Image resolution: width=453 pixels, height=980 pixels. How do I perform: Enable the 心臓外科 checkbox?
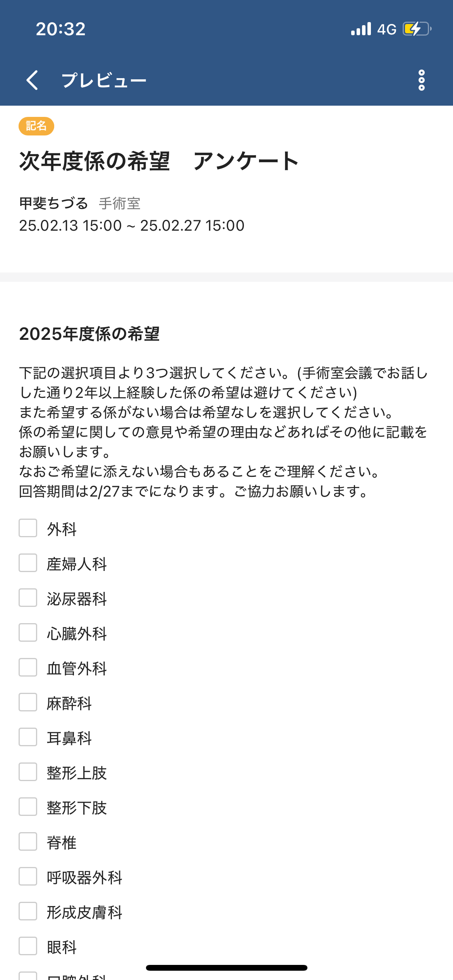coord(28,633)
